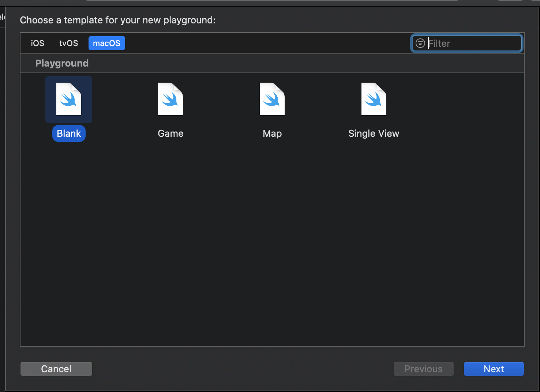
Task: Select the Map playground template icon
Action: 272,99
